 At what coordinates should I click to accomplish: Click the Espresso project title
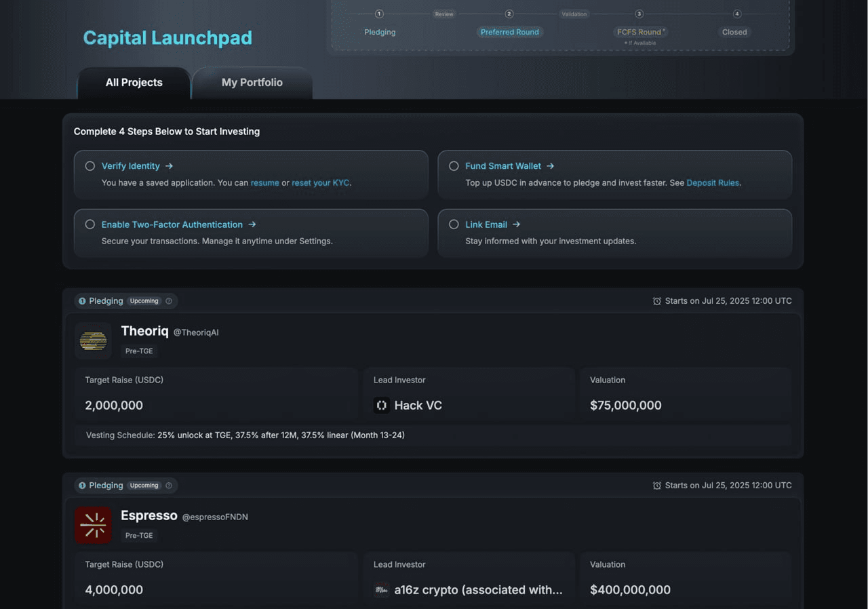[149, 515]
